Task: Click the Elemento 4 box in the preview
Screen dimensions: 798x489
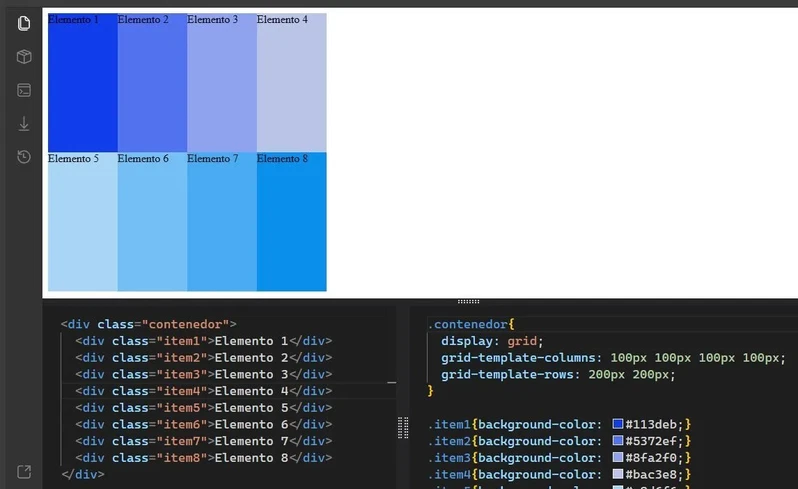Action: point(292,82)
